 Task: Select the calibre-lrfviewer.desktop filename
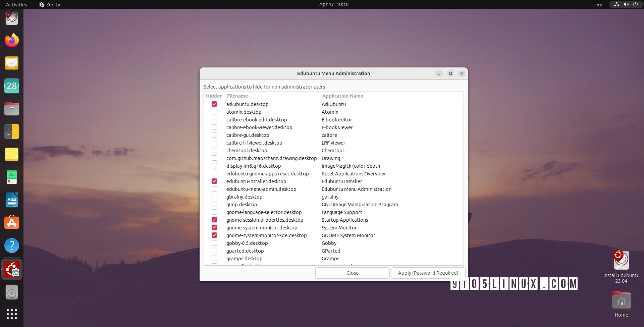coord(254,143)
